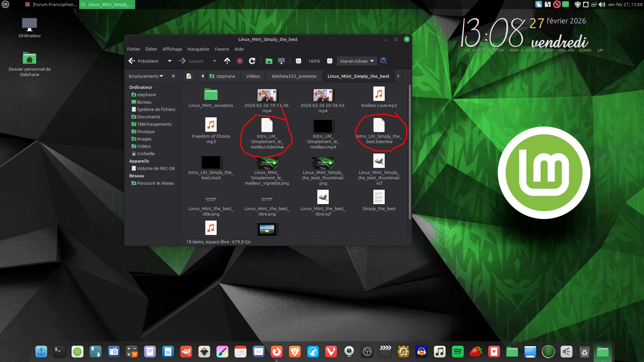Open the Suivant history dropdown arrow
644x362 pixels.
(215, 61)
